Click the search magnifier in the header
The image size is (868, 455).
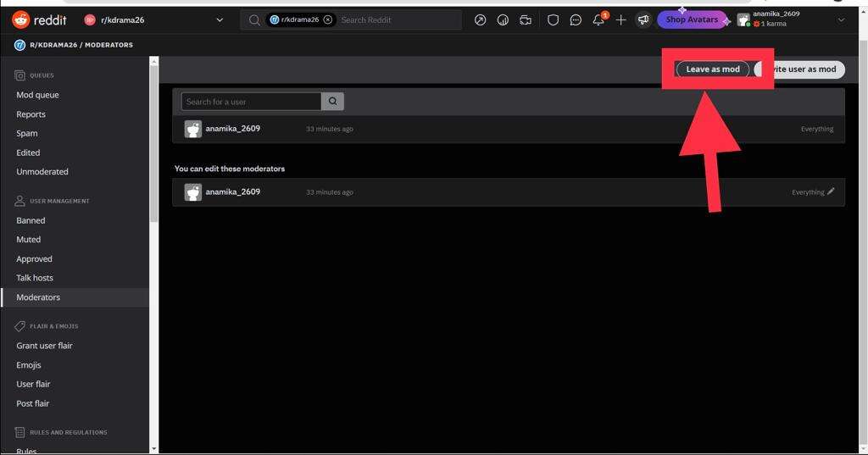point(254,20)
